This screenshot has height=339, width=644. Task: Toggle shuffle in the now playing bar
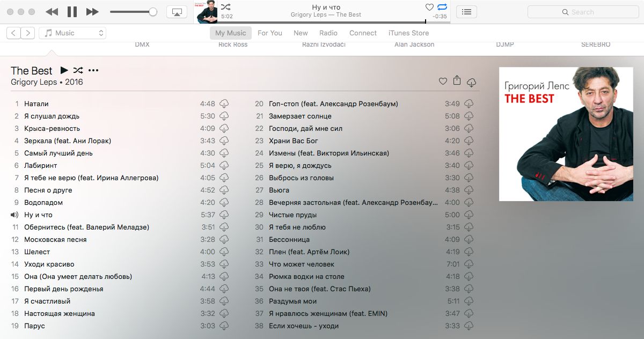click(x=226, y=7)
